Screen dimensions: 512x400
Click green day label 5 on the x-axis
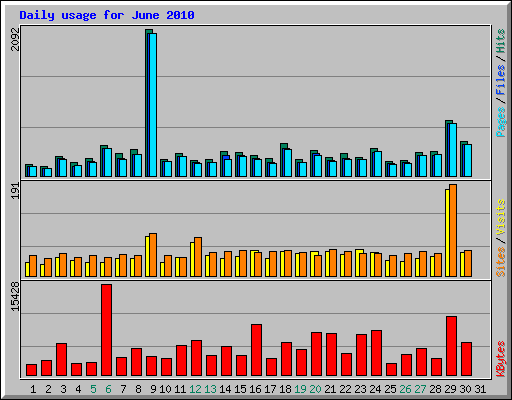tap(93, 389)
